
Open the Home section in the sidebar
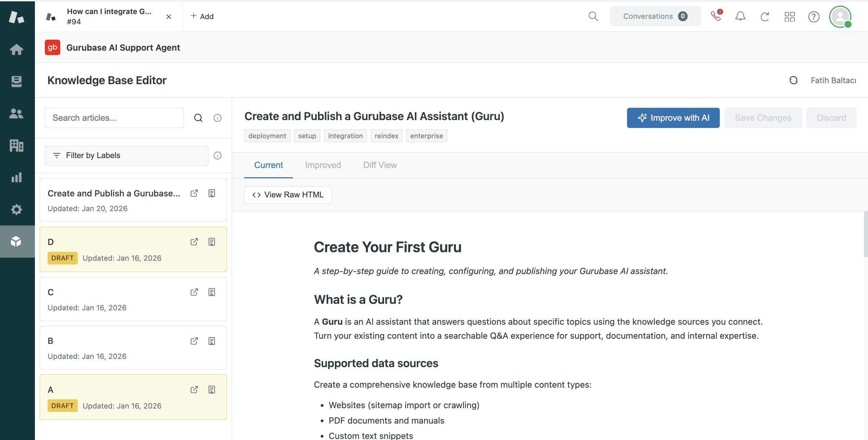(17, 50)
